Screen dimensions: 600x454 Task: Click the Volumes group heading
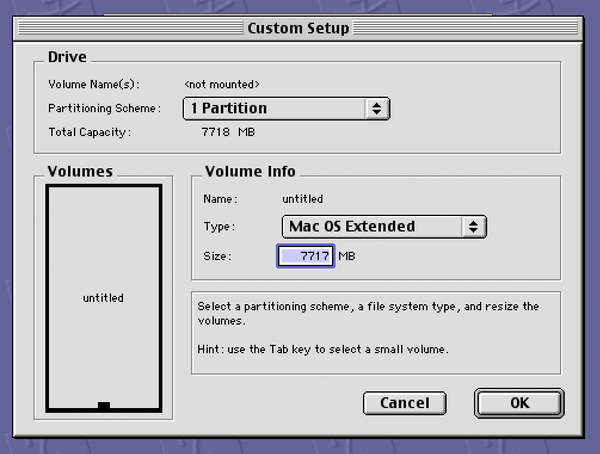pyautogui.click(x=80, y=171)
